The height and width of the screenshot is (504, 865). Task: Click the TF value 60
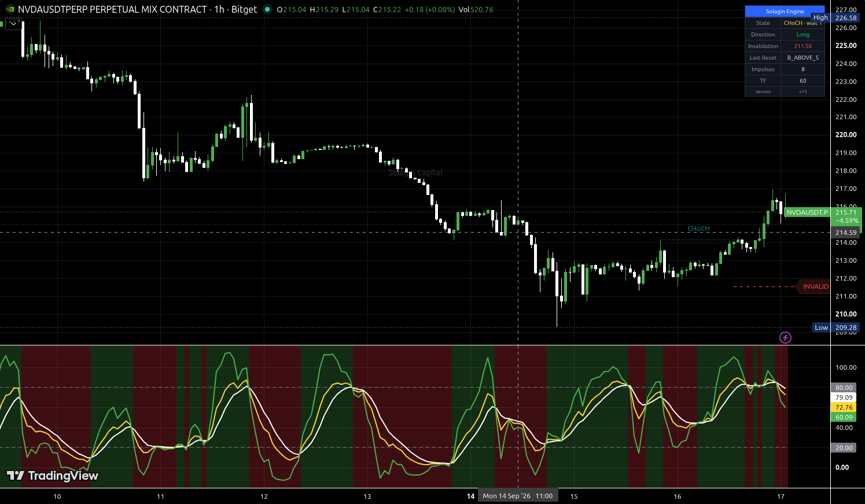(803, 81)
